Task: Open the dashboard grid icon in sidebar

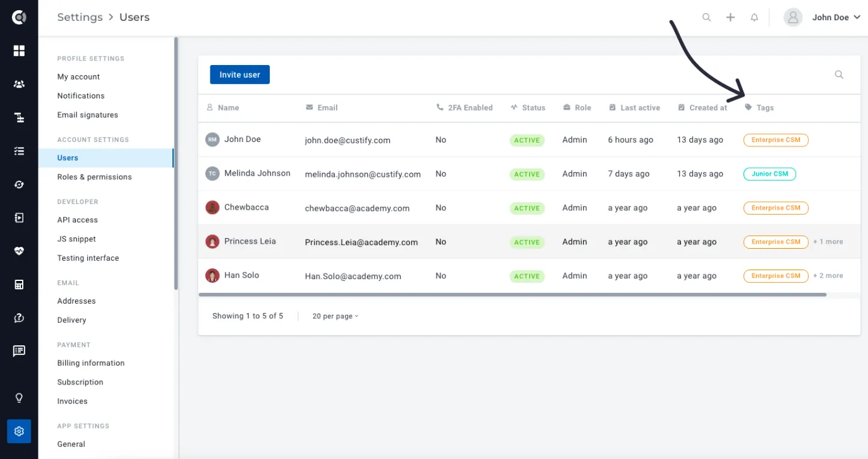Action: tap(19, 51)
